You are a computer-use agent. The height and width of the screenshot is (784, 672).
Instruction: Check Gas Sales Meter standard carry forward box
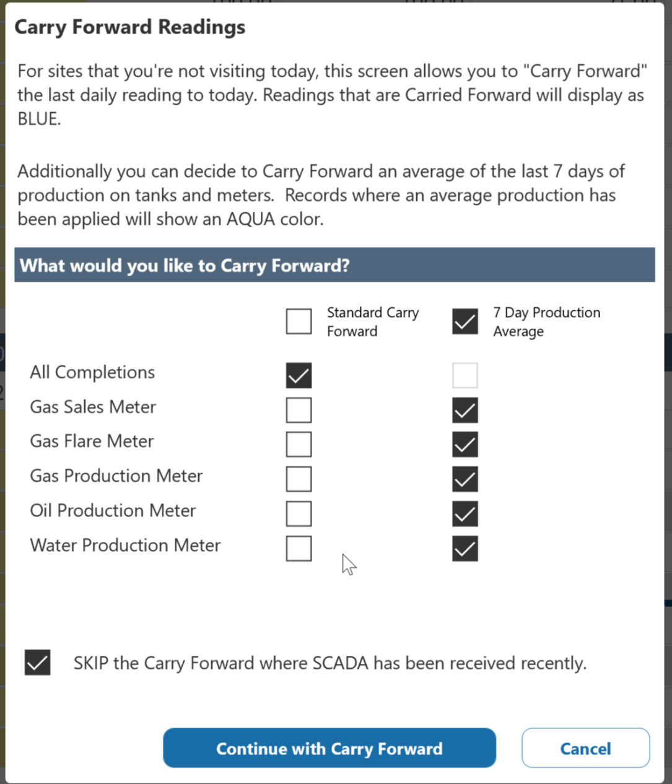pos(299,410)
